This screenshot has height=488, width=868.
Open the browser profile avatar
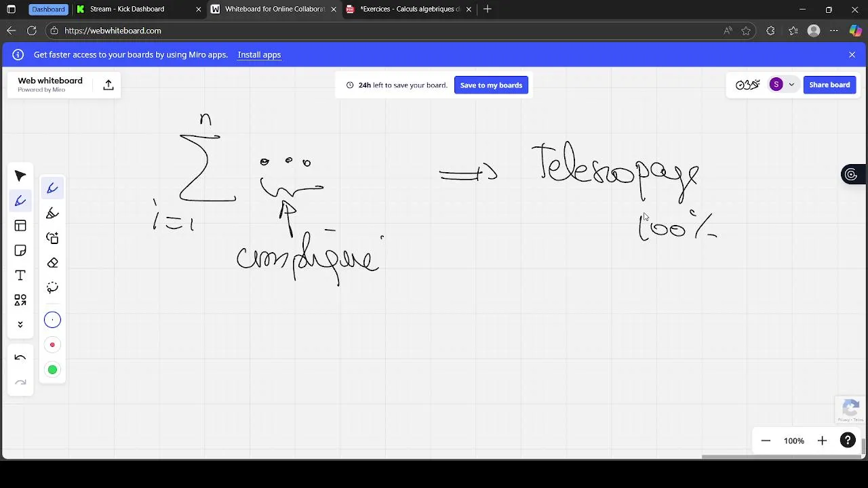click(x=814, y=30)
